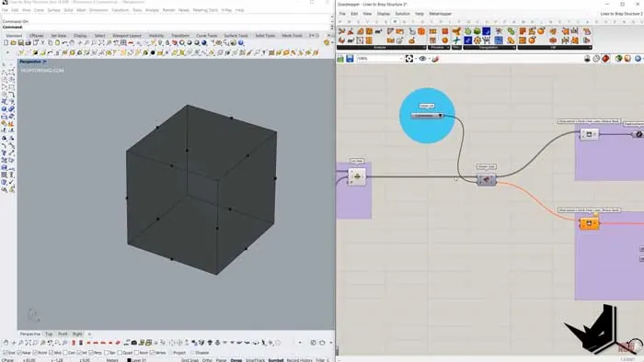Click the camera icon in Rhino bottom toolbar

(x=134, y=343)
